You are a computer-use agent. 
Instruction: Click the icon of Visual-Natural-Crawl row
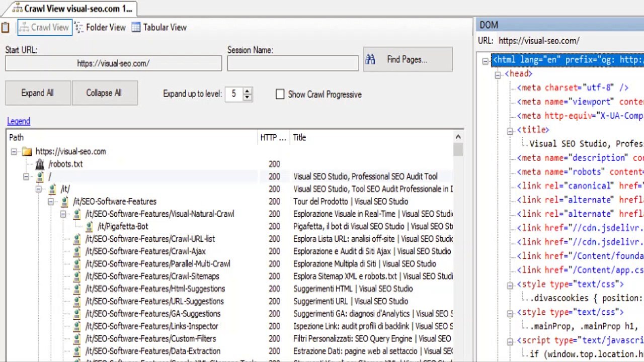[x=77, y=214]
